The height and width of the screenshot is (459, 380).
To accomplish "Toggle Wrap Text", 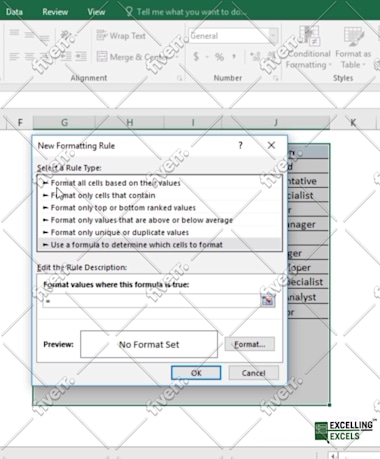I will point(121,36).
